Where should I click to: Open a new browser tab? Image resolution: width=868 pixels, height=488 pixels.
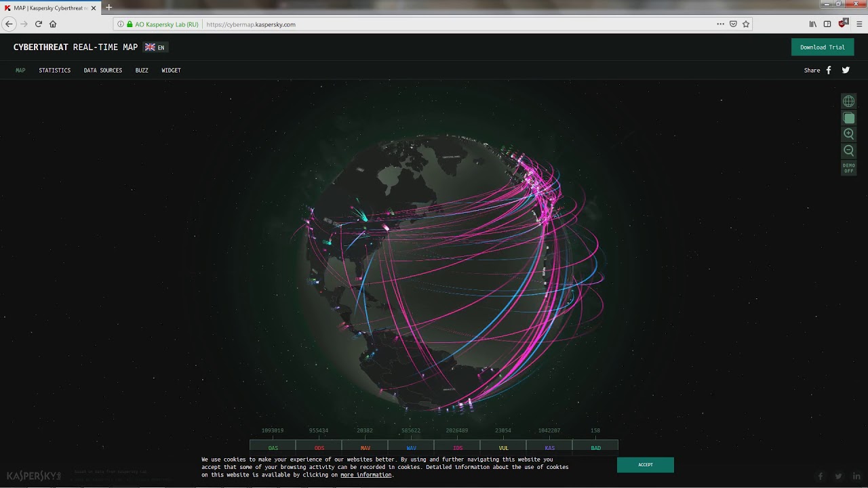(x=108, y=7)
